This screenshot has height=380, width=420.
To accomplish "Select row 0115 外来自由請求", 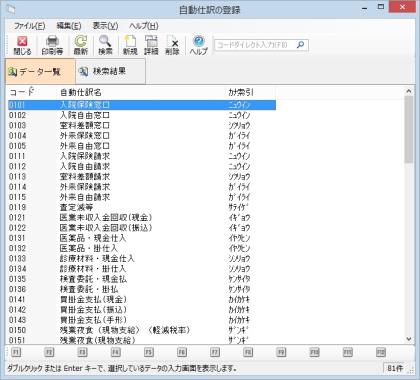I will (142, 197).
